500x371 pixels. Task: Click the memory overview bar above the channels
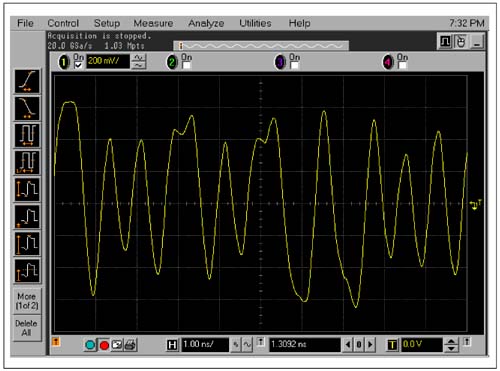coord(261,46)
